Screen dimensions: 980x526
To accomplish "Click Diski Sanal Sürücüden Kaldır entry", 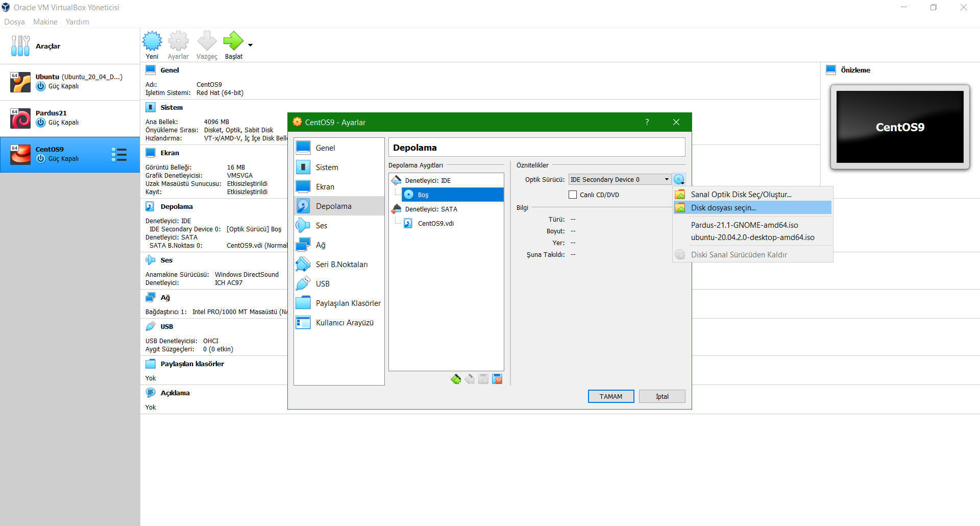I will click(752, 254).
